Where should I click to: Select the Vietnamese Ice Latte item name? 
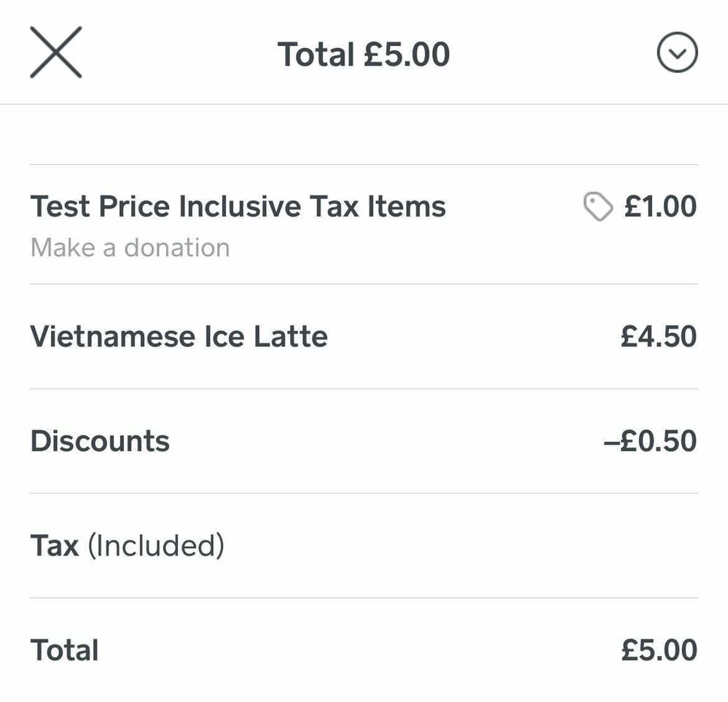(x=179, y=337)
